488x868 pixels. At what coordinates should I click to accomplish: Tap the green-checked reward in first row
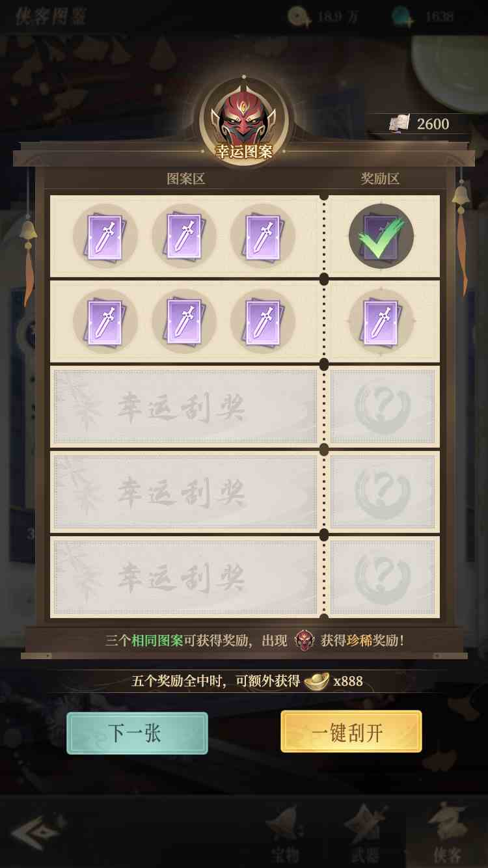click(381, 236)
